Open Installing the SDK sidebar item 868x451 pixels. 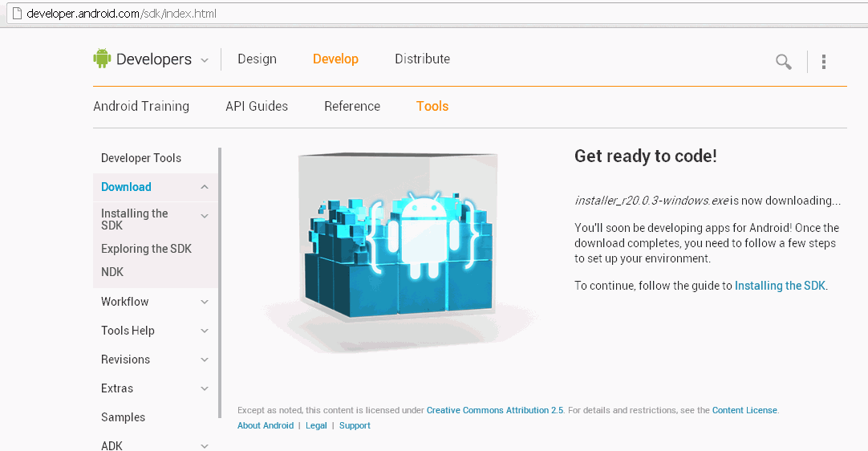pyautogui.click(x=135, y=219)
